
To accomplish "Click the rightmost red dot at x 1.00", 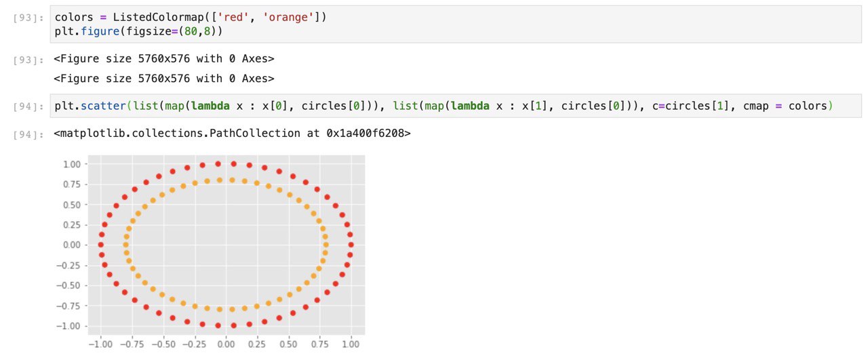I will coord(351,245).
